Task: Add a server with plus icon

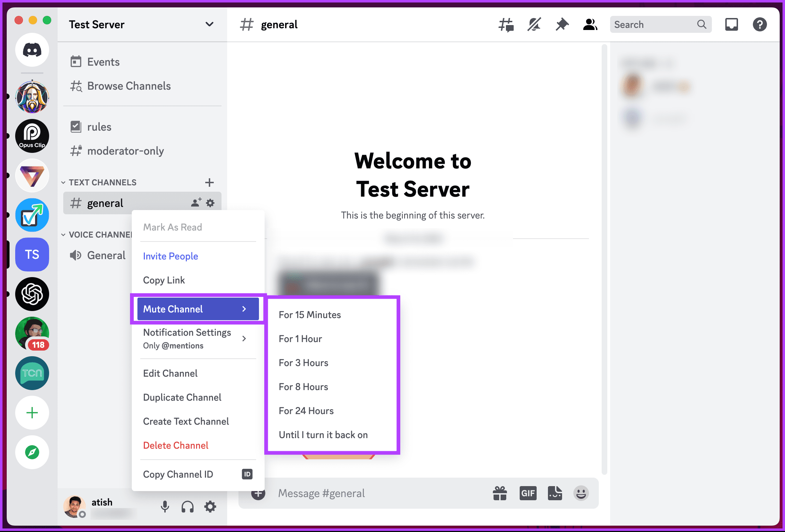Action: (32, 413)
